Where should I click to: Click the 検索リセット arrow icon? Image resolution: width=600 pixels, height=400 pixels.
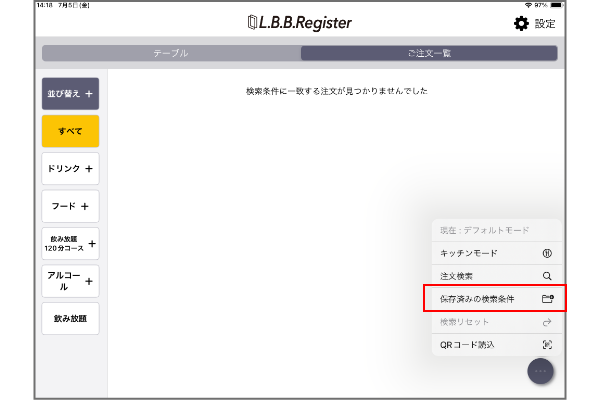click(x=546, y=322)
